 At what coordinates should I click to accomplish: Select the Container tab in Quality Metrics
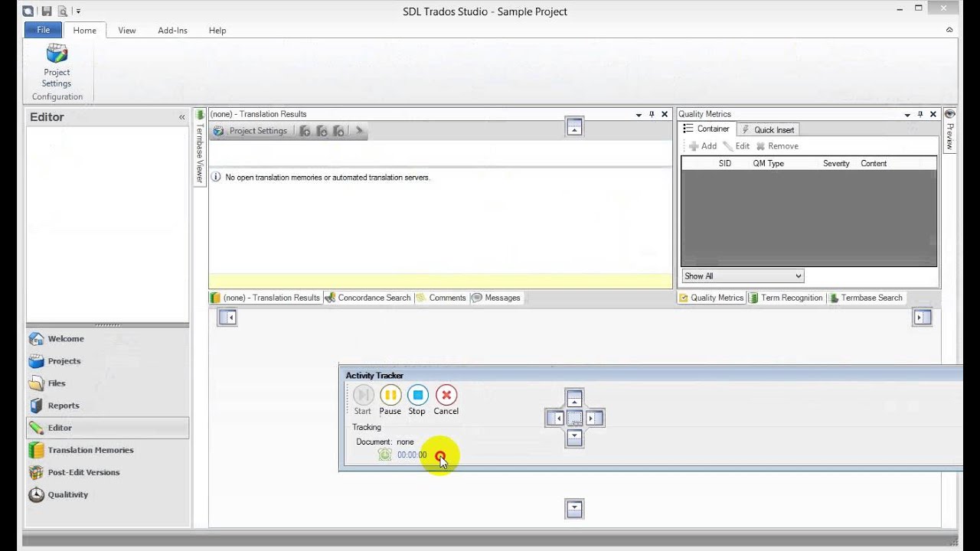[706, 129]
